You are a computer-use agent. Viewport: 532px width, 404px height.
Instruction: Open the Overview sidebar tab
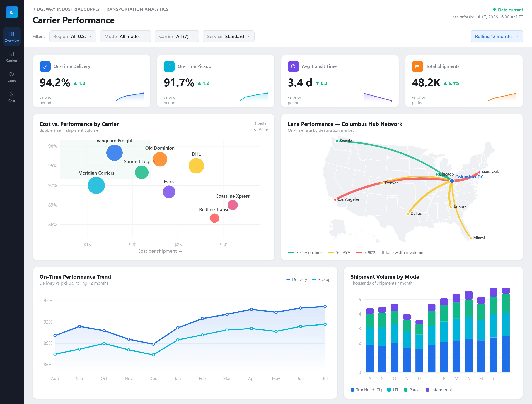coord(12,37)
